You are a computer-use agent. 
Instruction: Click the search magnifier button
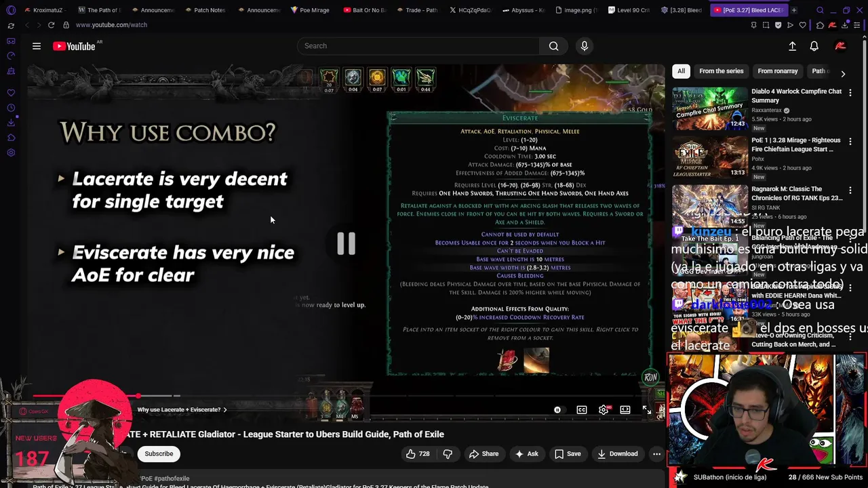pyautogui.click(x=553, y=46)
